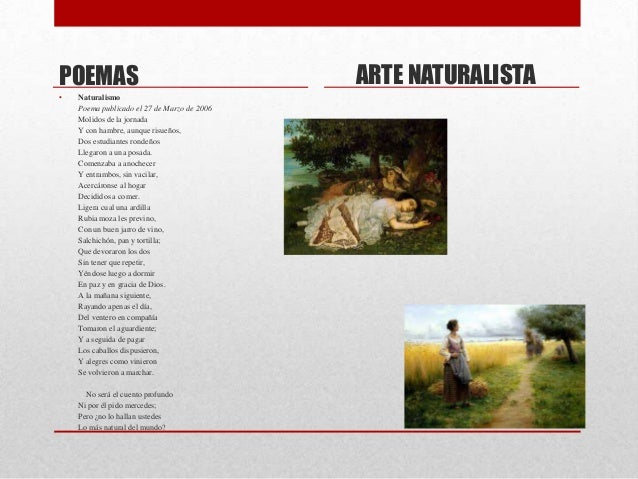Click the line 'Decididos a comer.'
Viewport: 638px width, 479px height.
(x=109, y=196)
